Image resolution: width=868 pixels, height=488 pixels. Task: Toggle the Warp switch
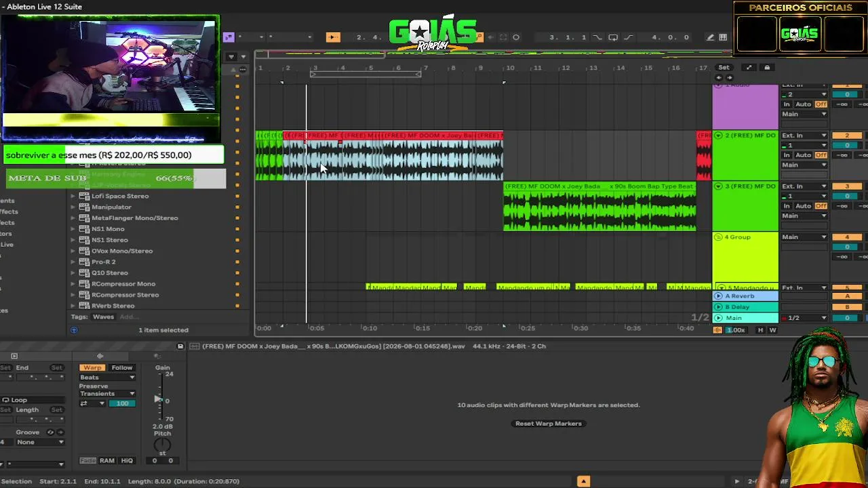point(92,367)
